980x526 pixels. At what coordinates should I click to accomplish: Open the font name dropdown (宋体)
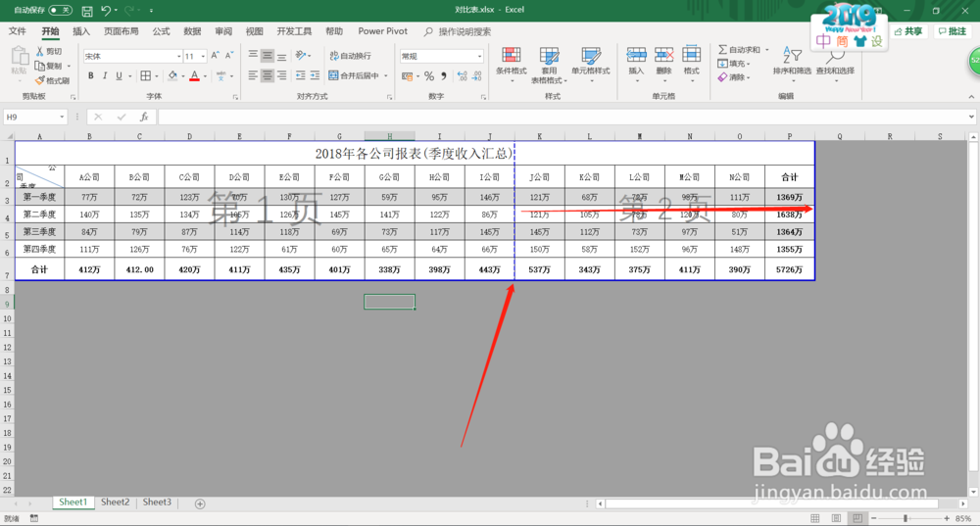(x=178, y=56)
